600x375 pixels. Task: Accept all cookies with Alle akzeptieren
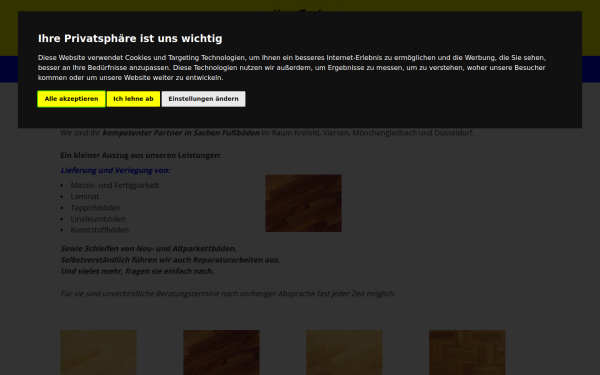pos(71,99)
